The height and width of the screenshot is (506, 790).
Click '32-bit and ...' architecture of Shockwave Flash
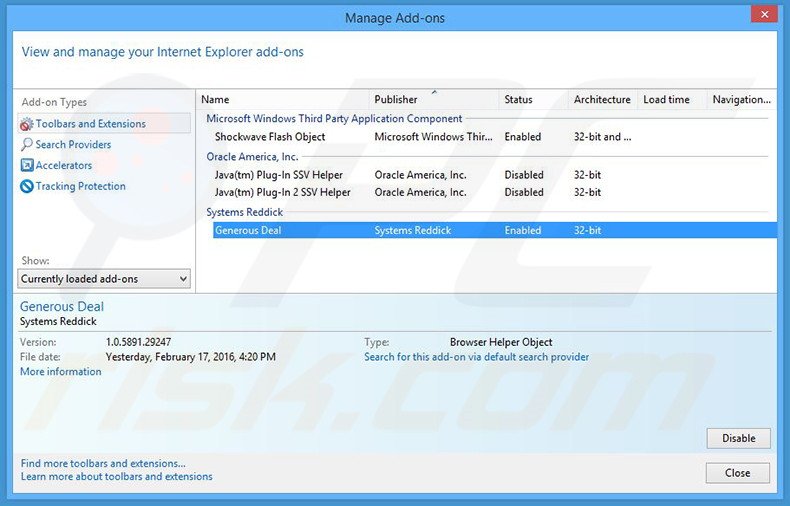click(x=603, y=137)
